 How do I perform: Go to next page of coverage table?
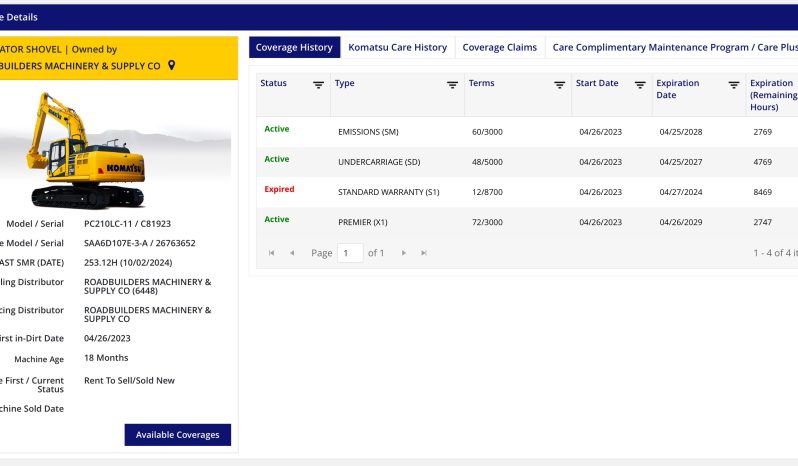[x=404, y=253]
